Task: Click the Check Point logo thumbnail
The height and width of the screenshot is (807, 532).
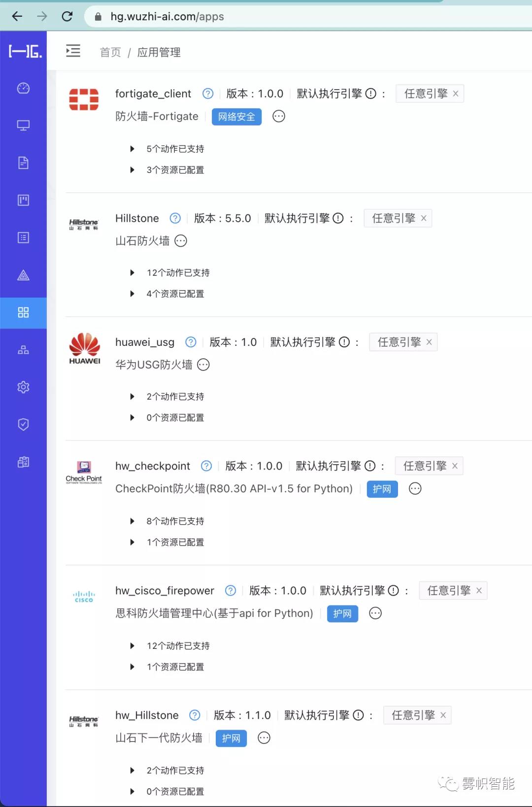Action: click(84, 472)
